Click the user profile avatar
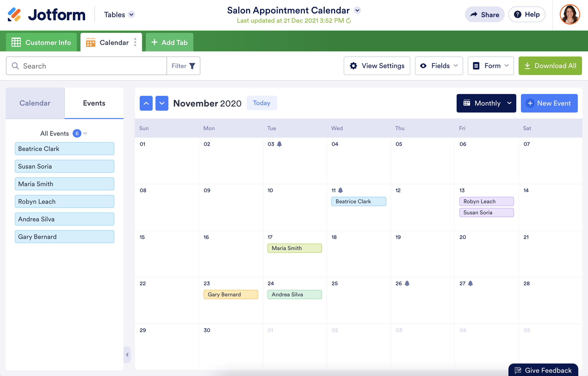 (x=569, y=15)
